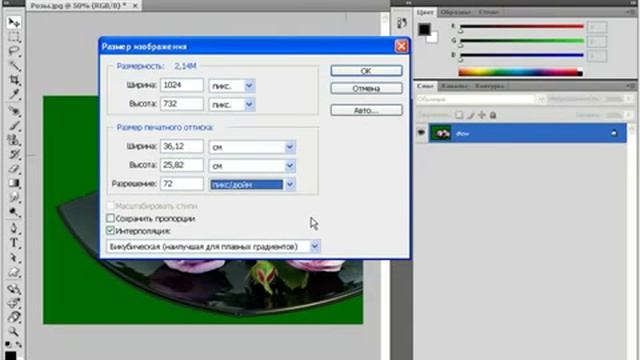Viewport: 640px width, 360px height.
Task: Pick a color from the spectrum ramp
Action: pos(520,73)
